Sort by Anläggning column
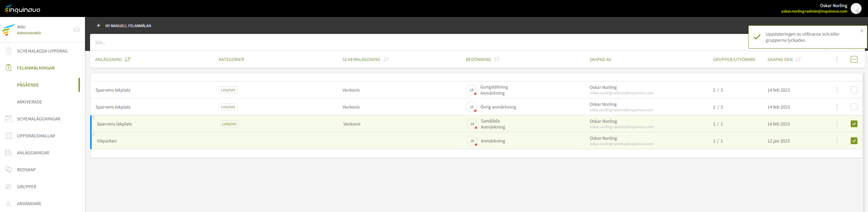 pos(128,59)
